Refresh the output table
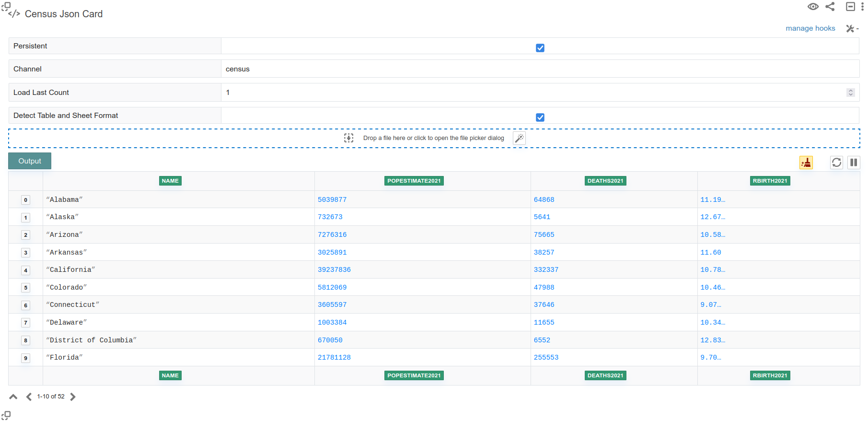This screenshot has width=868, height=421. coord(836,163)
